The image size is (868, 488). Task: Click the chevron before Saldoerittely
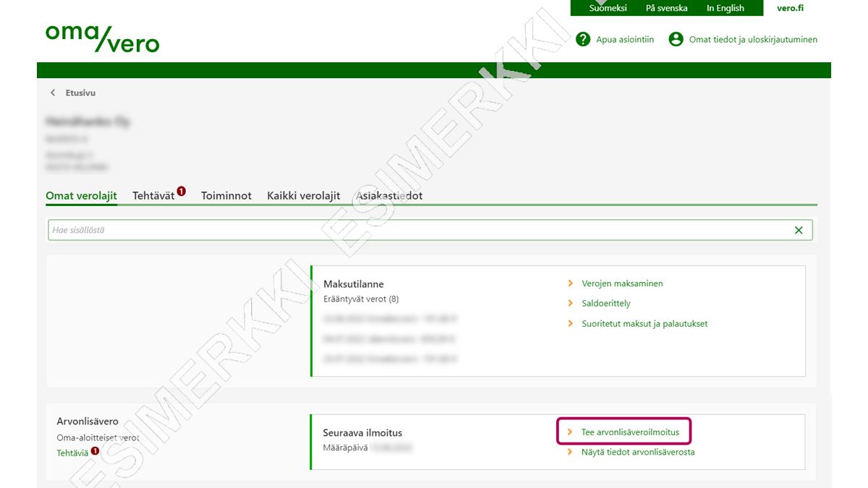[570, 304]
